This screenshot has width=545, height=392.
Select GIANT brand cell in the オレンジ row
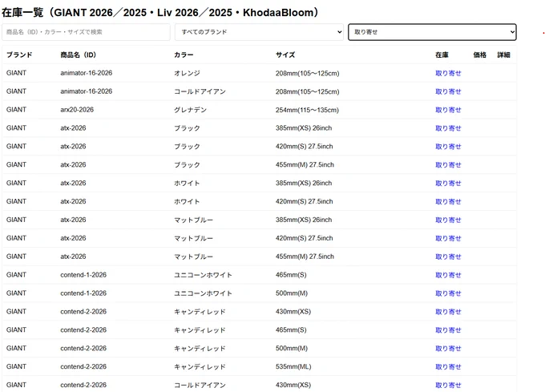tap(16, 73)
